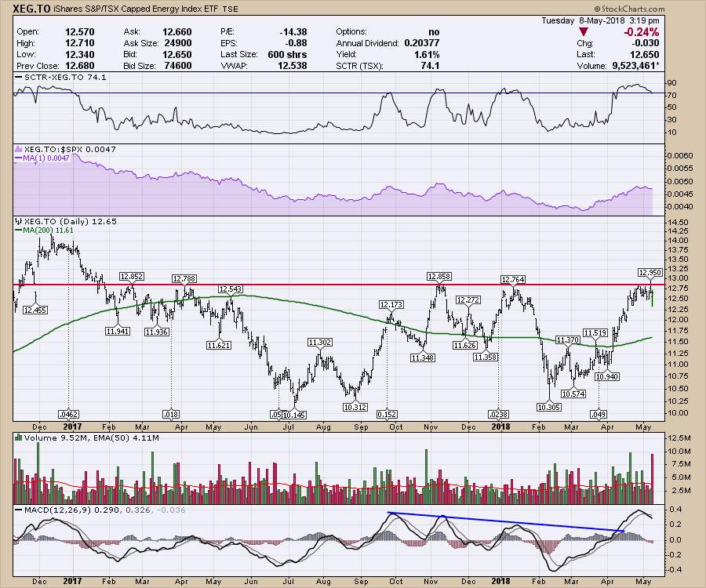Click the blue SCTR horizontal threshold line
The image size is (706, 588).
314,93
